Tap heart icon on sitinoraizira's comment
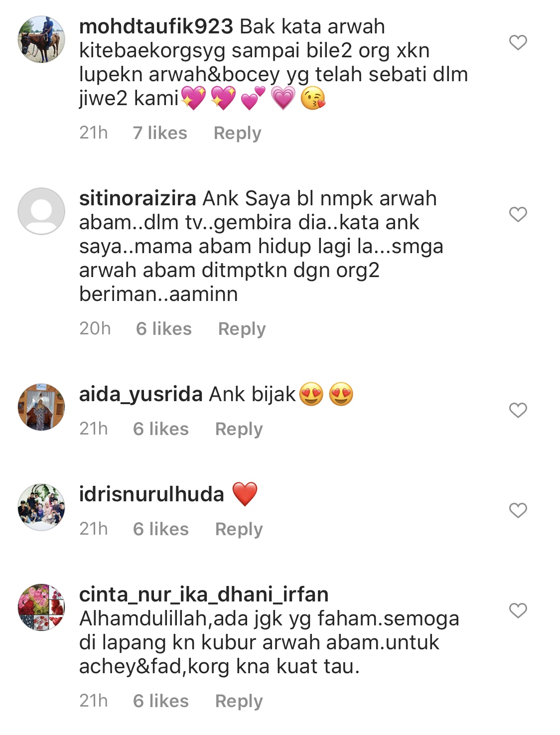 click(518, 214)
